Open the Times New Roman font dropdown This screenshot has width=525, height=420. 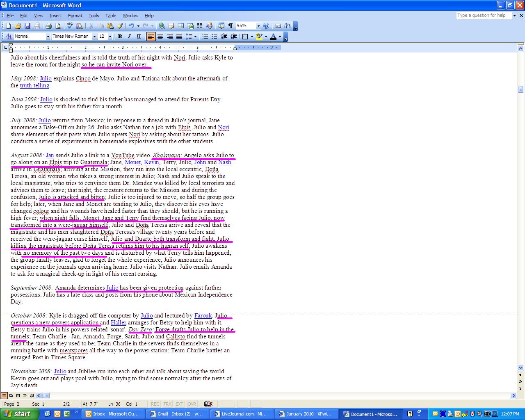pyautogui.click(x=94, y=37)
